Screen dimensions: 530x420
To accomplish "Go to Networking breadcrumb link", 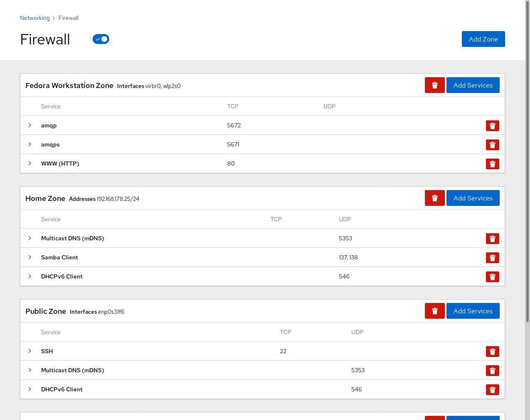I will (x=35, y=18).
